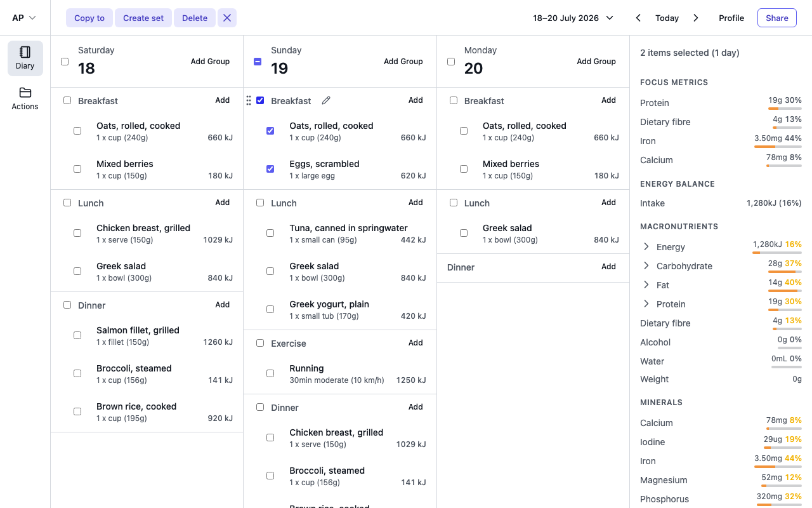This screenshot has width=812, height=508.
Task: Click Add Group for Monday 20
Action: coord(596,62)
